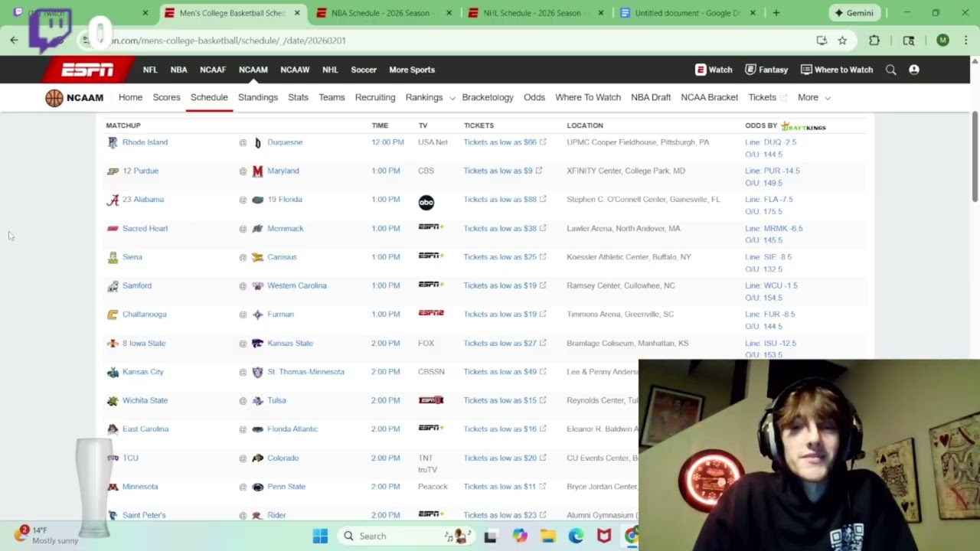Click the DraftKings odds logo
Screen dimensions: 980x551
(x=803, y=126)
